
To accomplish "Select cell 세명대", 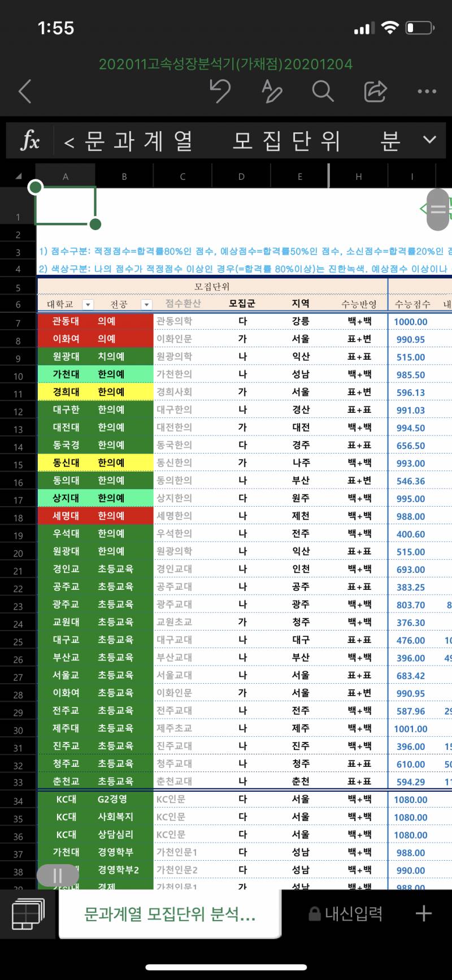I will click(x=66, y=516).
